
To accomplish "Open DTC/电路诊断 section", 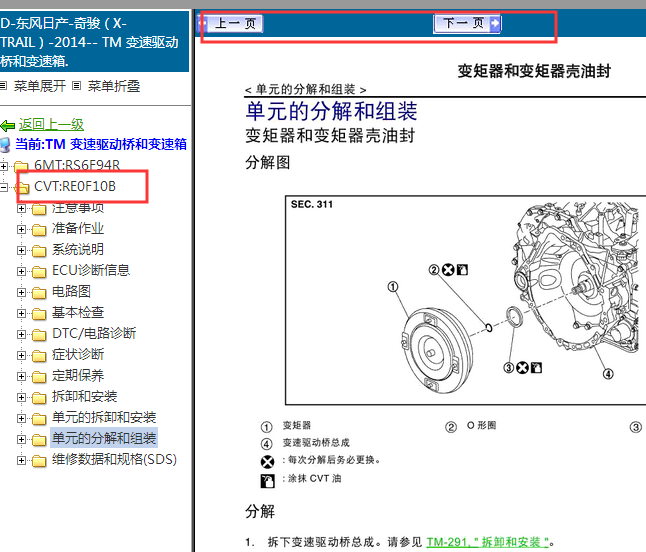I will coord(94,333).
